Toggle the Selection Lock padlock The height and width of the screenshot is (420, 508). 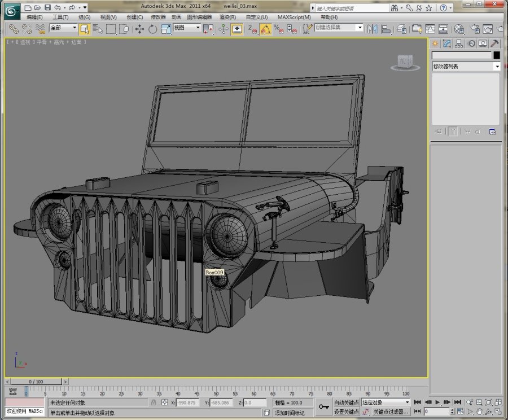[x=154, y=403]
